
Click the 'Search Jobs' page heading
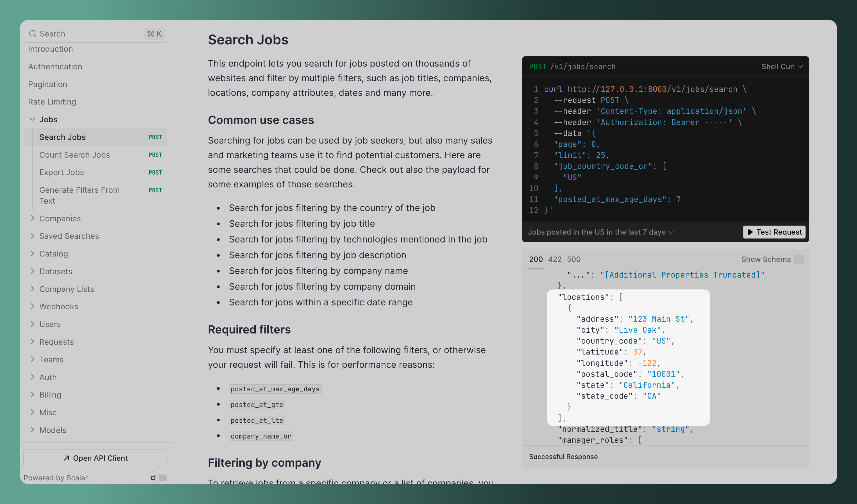click(248, 40)
